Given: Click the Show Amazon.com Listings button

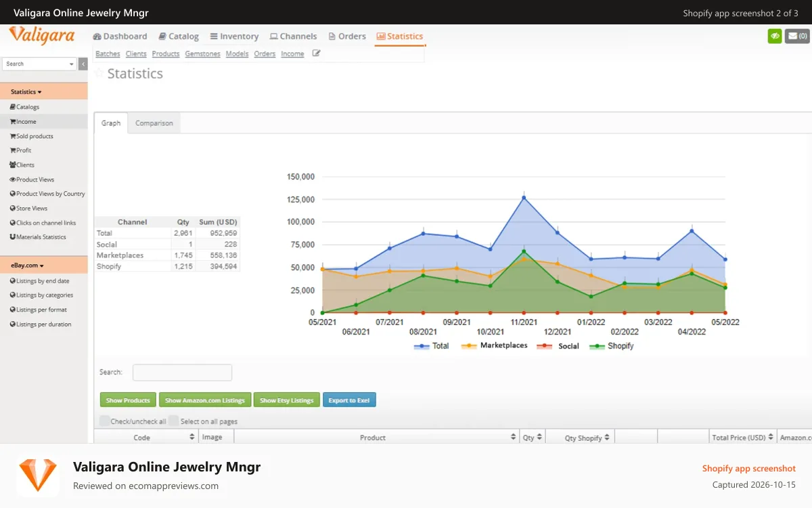Looking at the screenshot, I should 205,400.
